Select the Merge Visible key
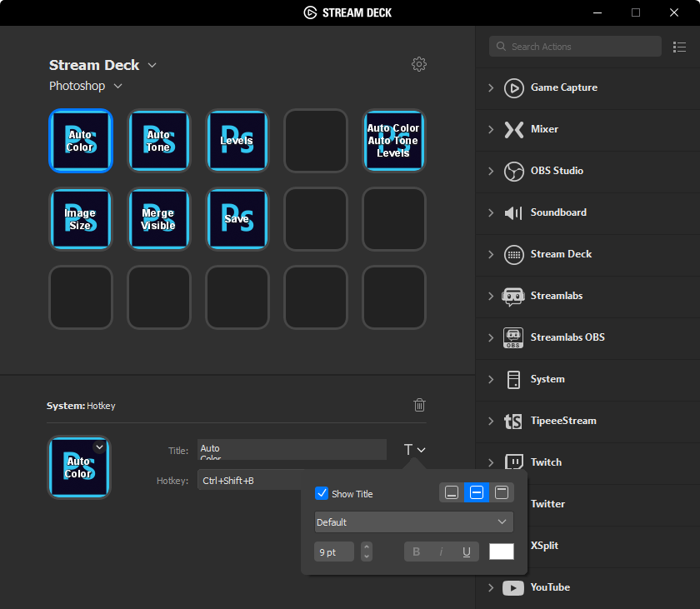Viewport: 700px width, 609px height. click(158, 219)
